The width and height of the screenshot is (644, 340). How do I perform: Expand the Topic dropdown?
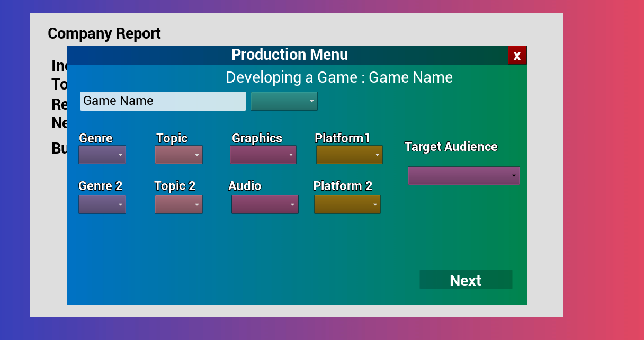(x=178, y=155)
